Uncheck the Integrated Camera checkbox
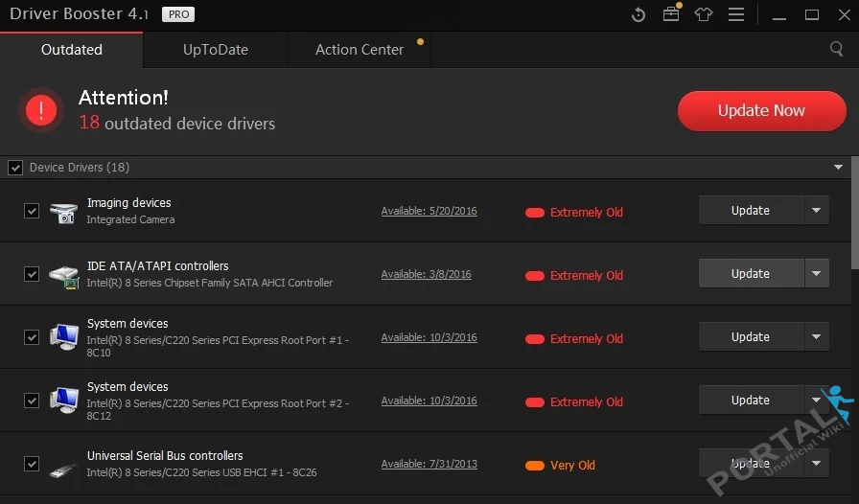Image resolution: width=859 pixels, height=504 pixels. point(32,211)
